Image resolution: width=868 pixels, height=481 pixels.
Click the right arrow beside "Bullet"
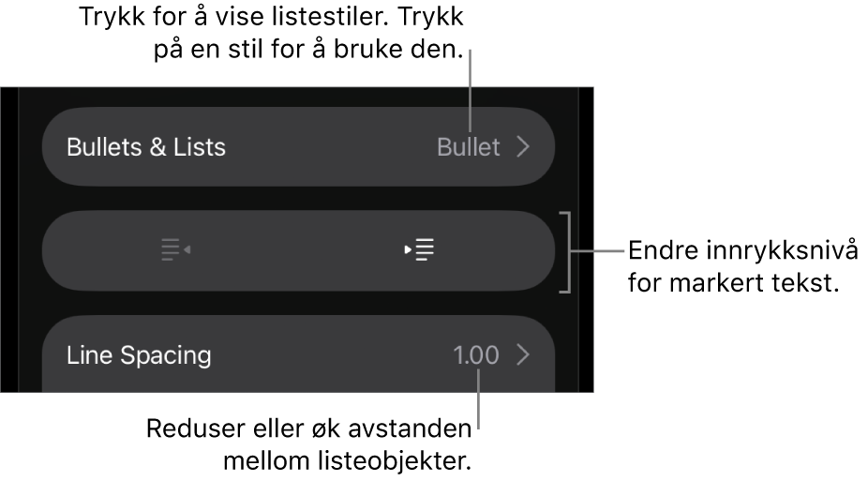click(x=523, y=147)
